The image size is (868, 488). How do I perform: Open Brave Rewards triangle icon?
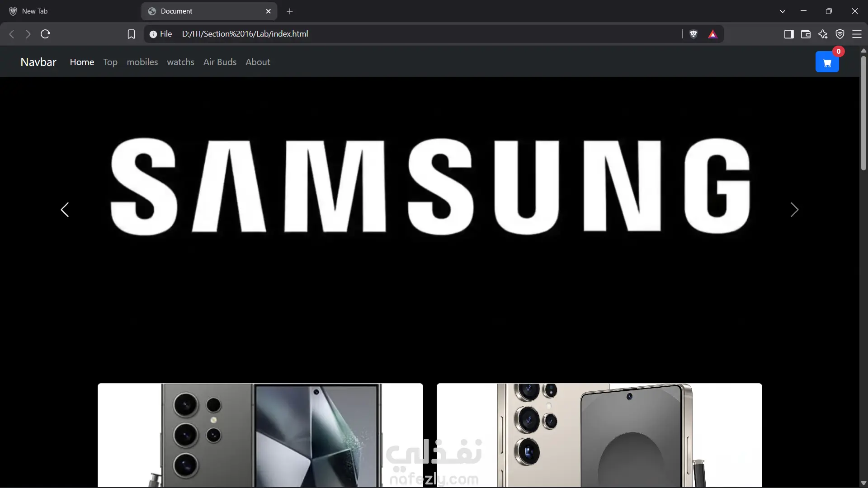click(713, 34)
